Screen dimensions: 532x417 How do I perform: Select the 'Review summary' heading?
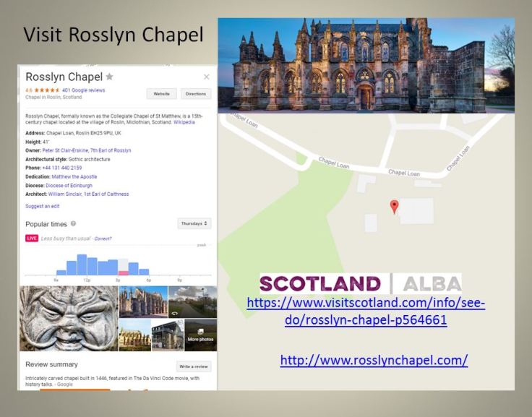pyautogui.click(x=51, y=364)
